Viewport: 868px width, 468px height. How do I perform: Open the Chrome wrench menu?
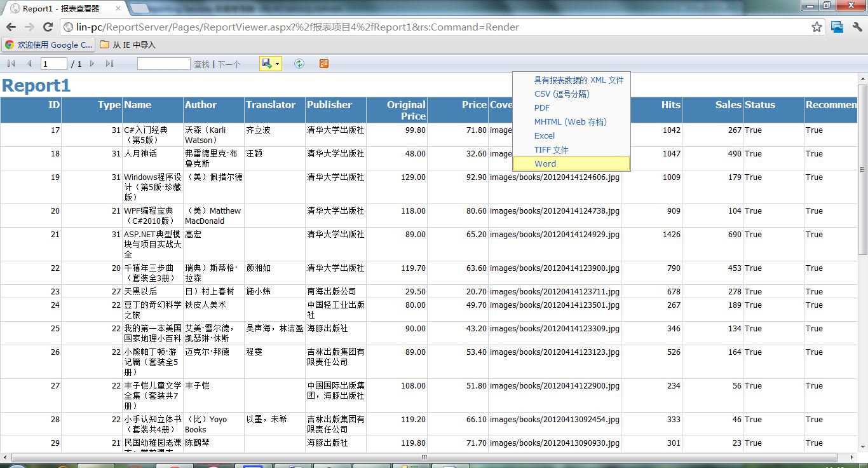tap(857, 27)
